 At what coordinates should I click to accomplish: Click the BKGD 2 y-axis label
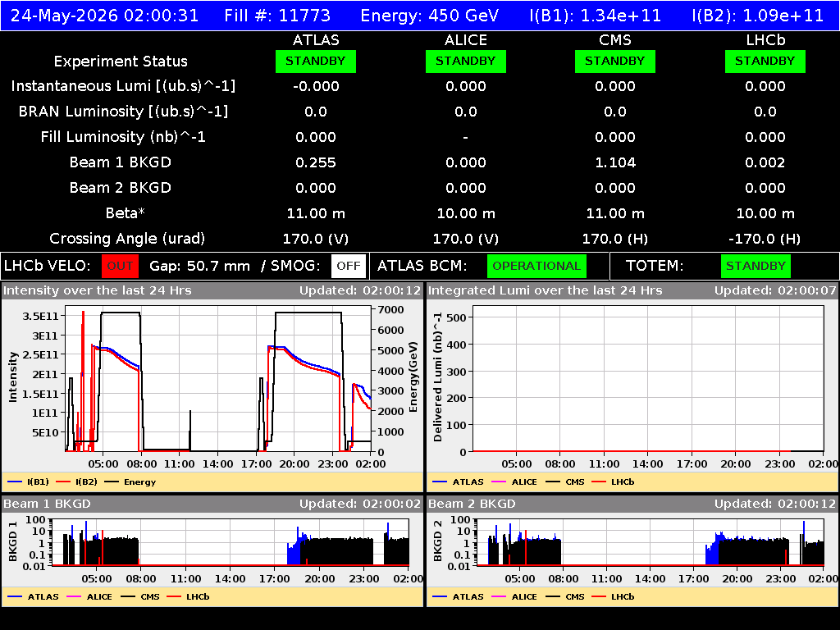pyautogui.click(x=438, y=541)
